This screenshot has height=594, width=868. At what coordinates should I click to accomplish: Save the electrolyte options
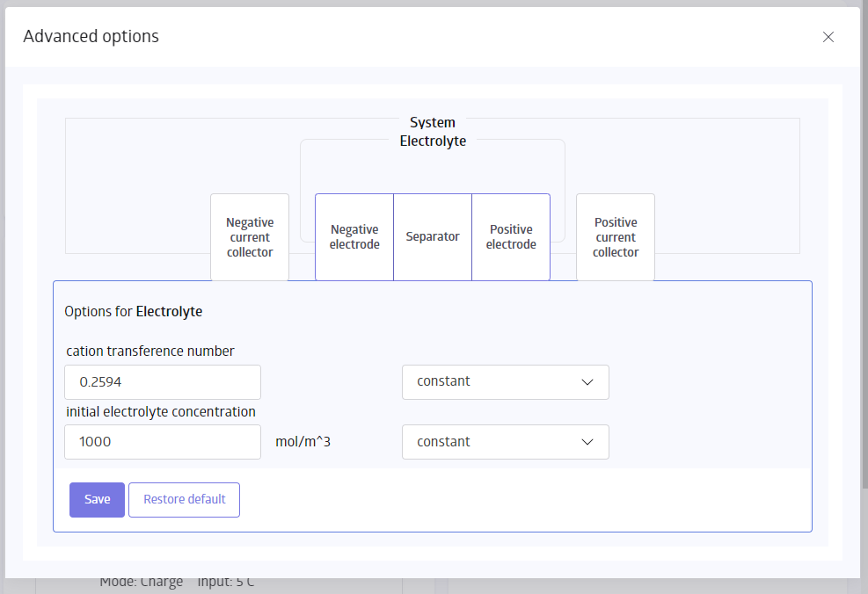pos(97,499)
